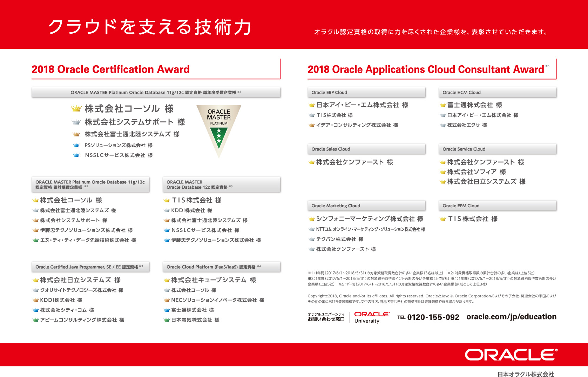Click the gold crown beside シンフォニーマーケティング株式会社
The image size is (588, 377).
coord(312,219)
